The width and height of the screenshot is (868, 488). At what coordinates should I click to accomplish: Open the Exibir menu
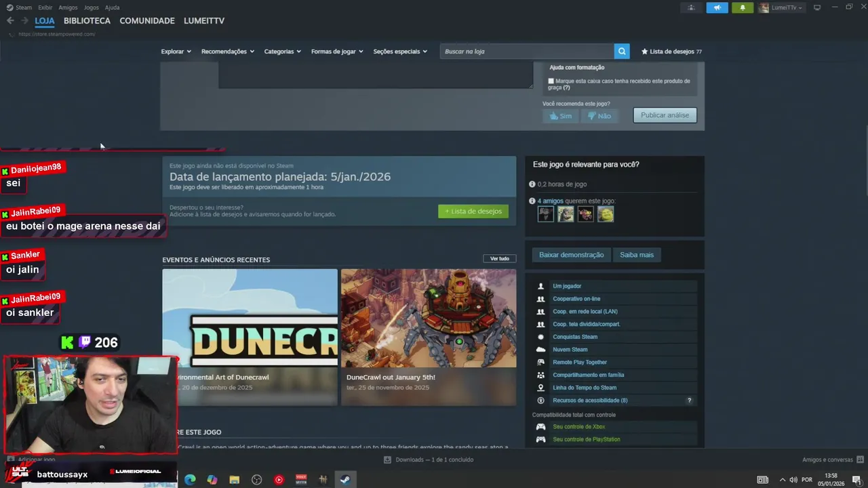(x=45, y=7)
